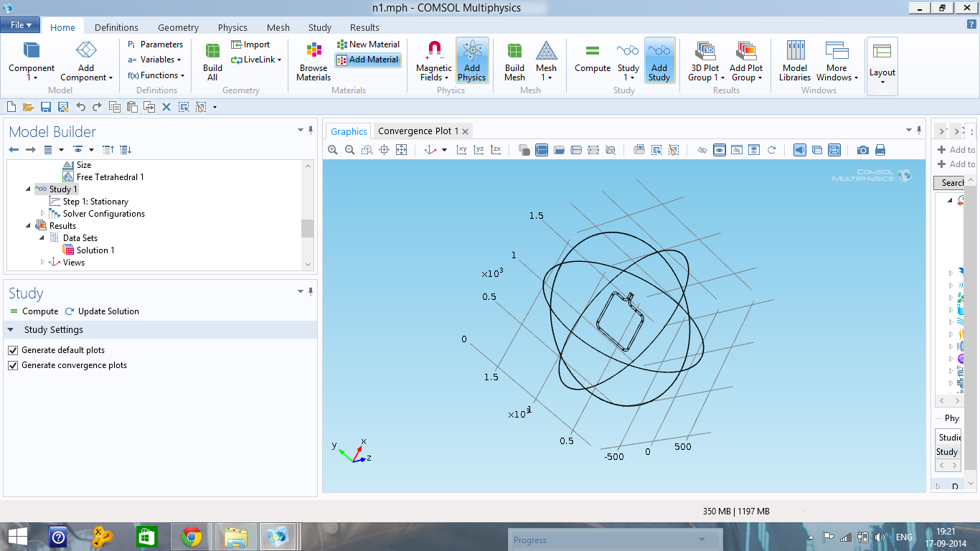
Task: Select Solution 1 in the model tree
Action: click(x=95, y=250)
